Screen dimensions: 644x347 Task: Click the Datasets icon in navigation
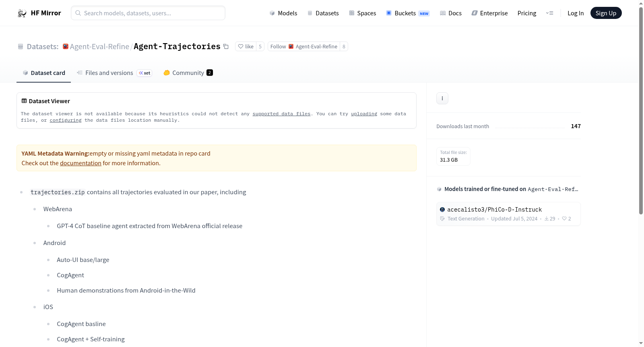[310, 13]
